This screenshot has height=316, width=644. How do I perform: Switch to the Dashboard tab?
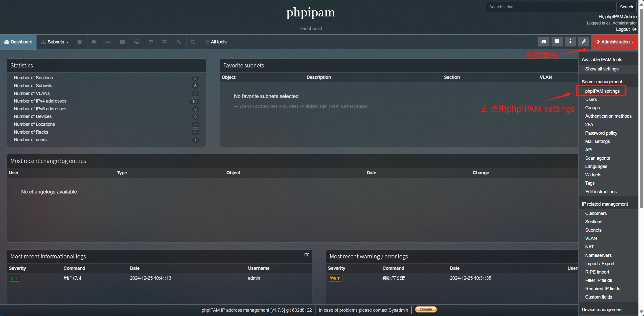coord(18,42)
